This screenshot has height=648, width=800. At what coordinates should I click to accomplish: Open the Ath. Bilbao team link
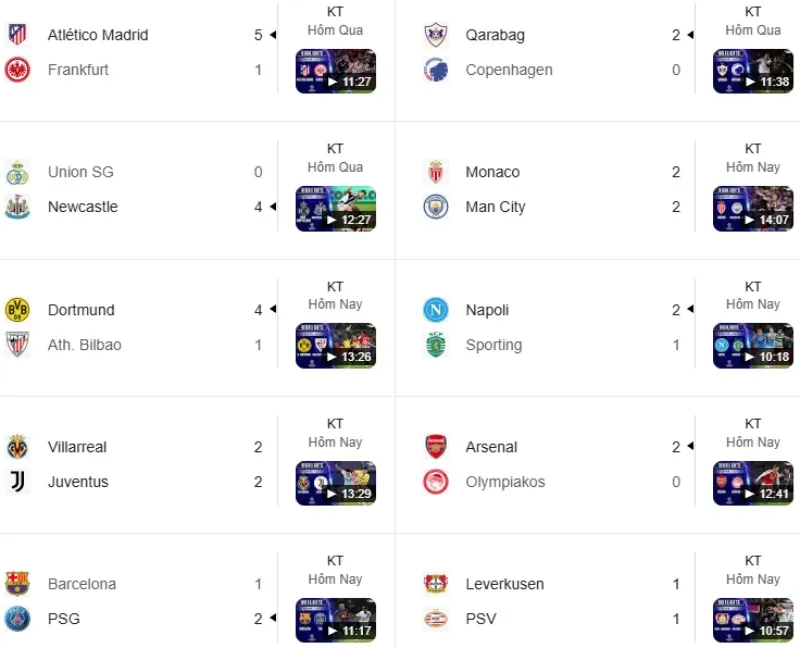coord(85,345)
